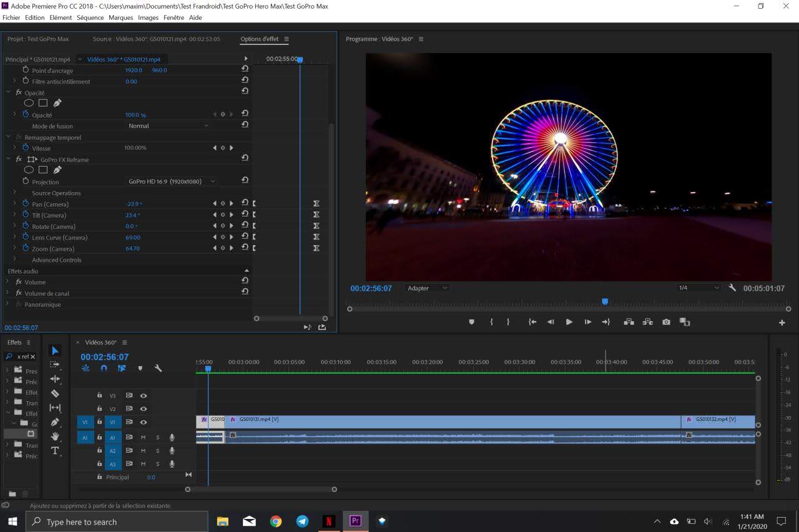Add marker in Program monitor
The image size is (799, 532).
(x=471, y=322)
